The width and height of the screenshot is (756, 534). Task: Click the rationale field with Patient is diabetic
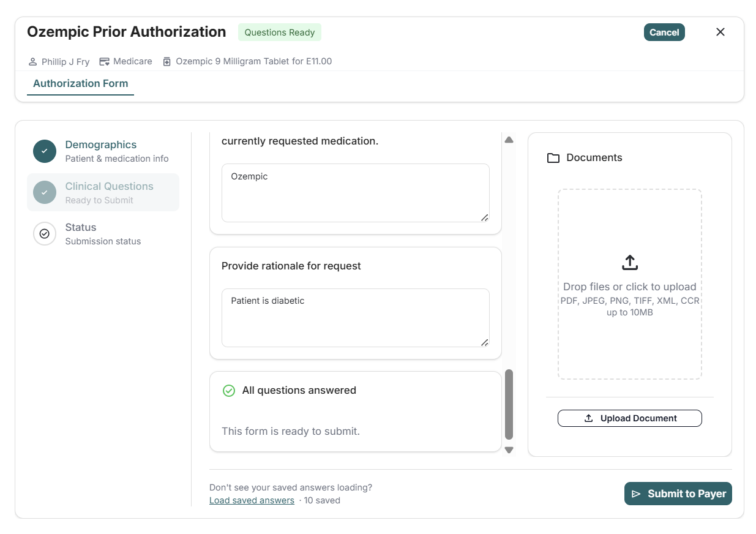click(x=356, y=318)
